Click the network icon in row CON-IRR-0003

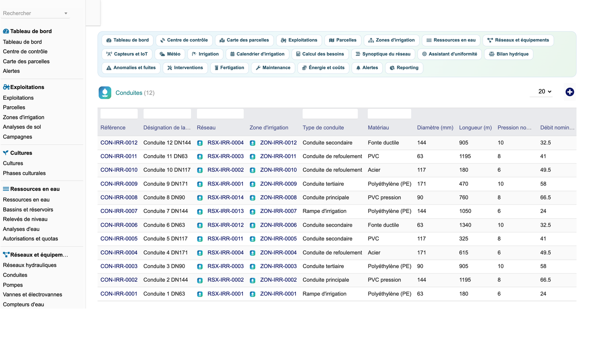(200, 267)
